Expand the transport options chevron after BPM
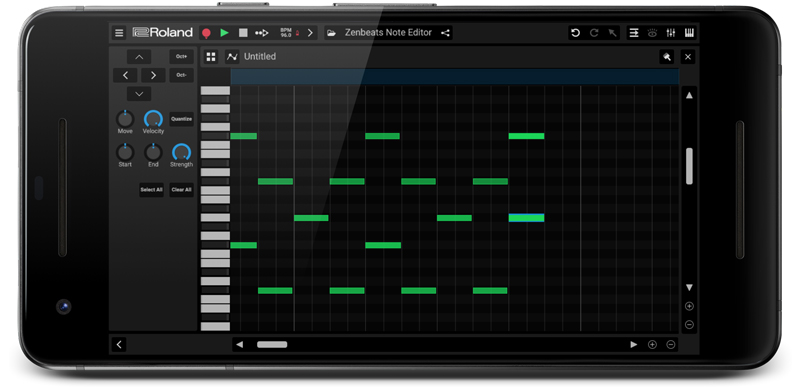Screen dimensions: 800x388 [x=310, y=33]
